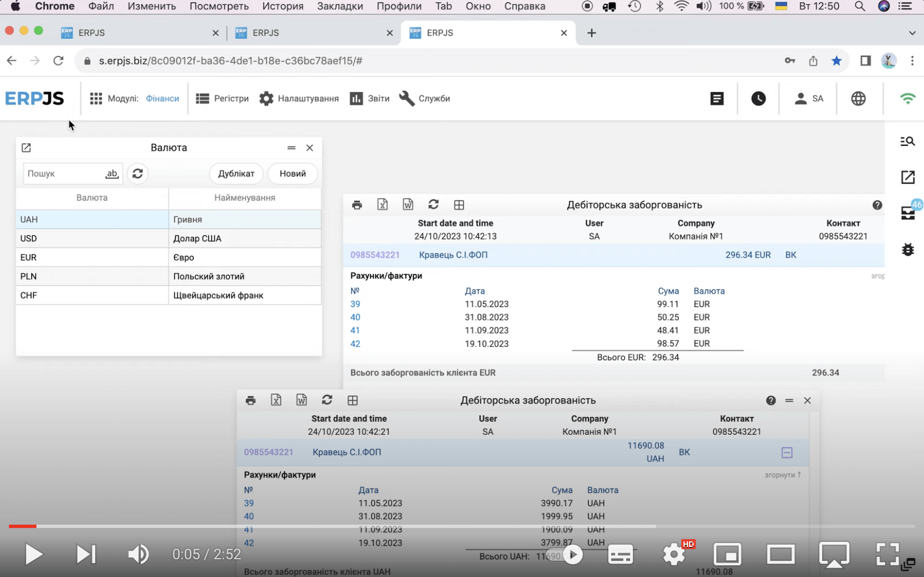Open the Закладки menu in macOS menu bar

click(340, 6)
